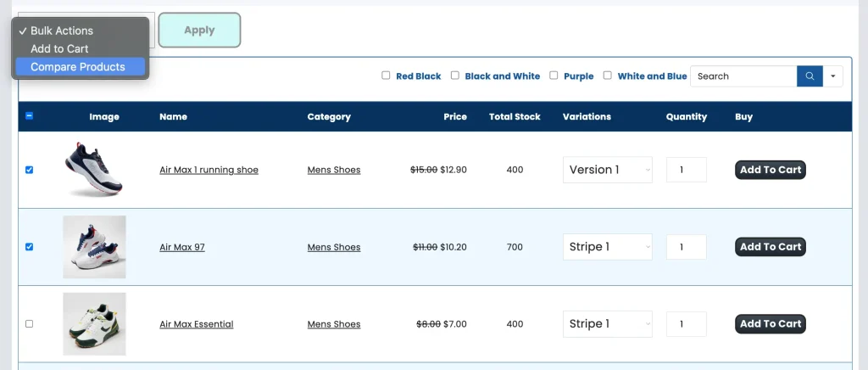Click quantity field for Air Max 97
Screen dimensions: 868x370
[x=687, y=247]
